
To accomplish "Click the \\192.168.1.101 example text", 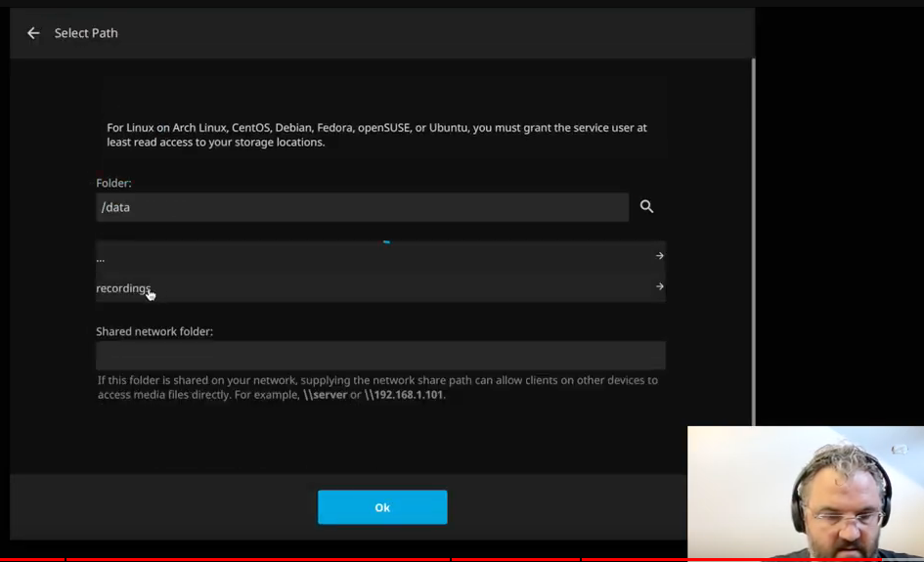I will (404, 395).
